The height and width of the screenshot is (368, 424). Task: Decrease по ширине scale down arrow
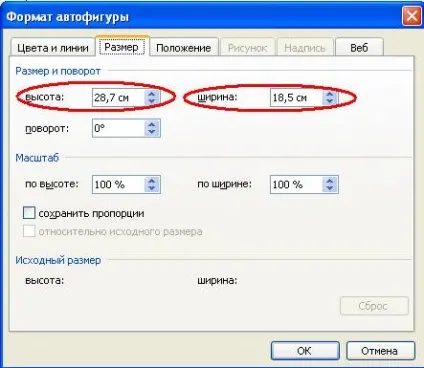pos(330,188)
